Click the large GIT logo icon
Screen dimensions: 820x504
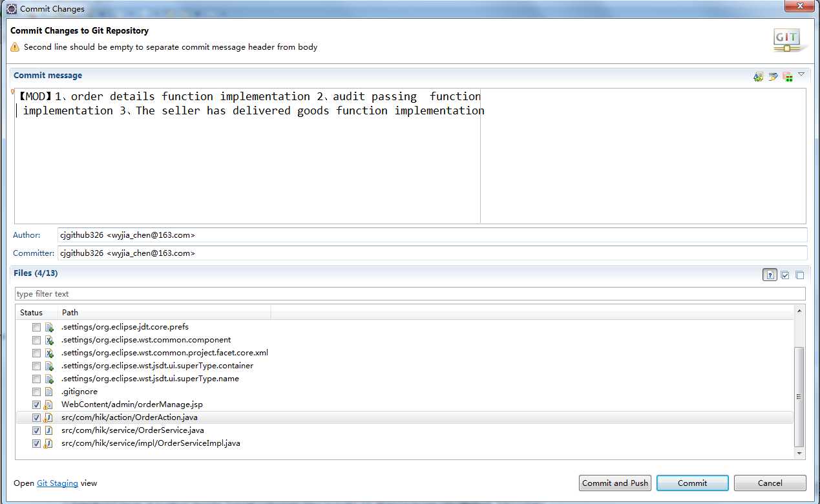click(x=787, y=40)
